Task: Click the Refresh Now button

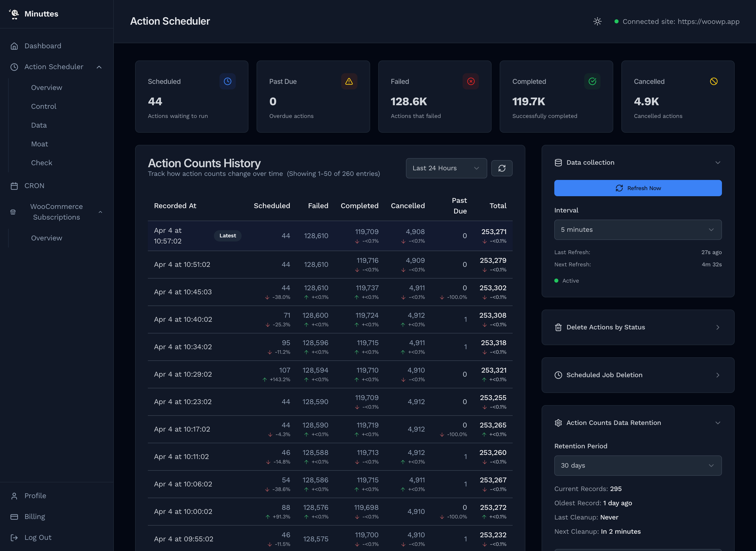Action: (x=638, y=188)
